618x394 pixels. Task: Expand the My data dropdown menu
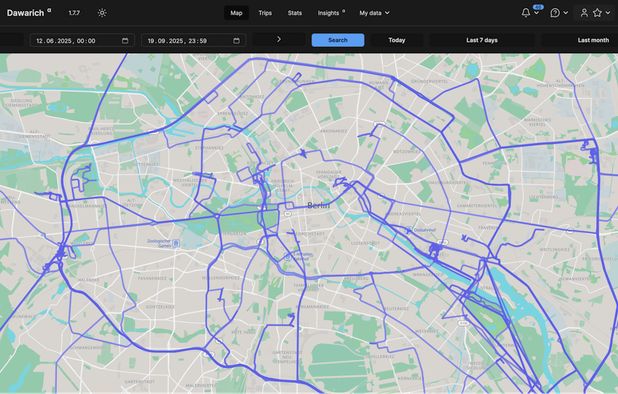click(374, 13)
